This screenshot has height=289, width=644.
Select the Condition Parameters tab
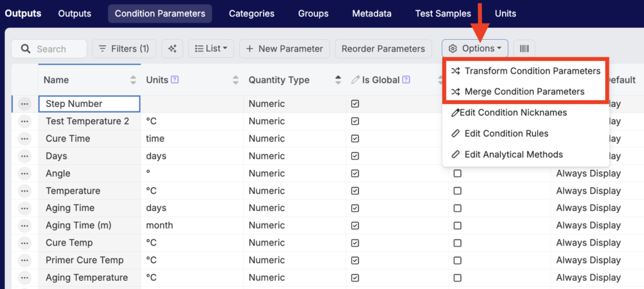click(x=160, y=14)
